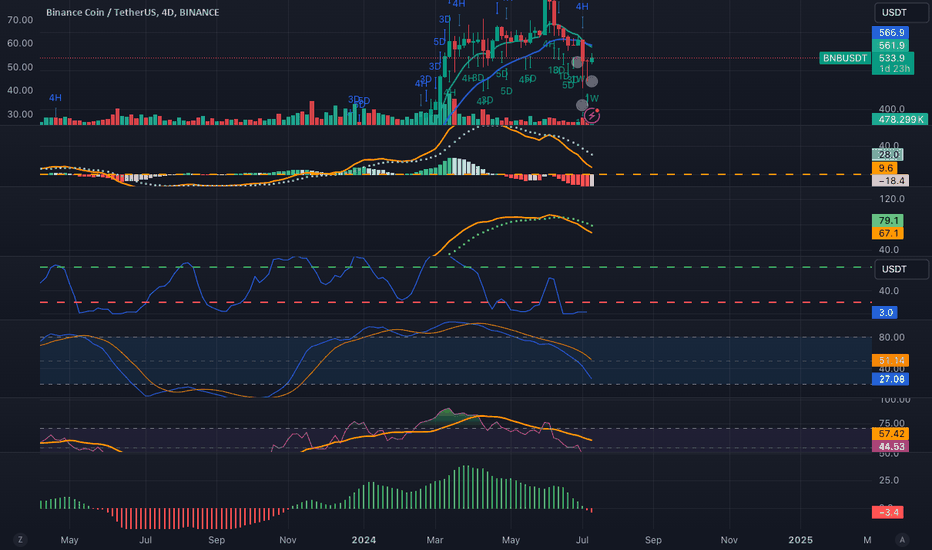Click the green 79.1 value label
The image size is (932, 550).
click(888, 221)
